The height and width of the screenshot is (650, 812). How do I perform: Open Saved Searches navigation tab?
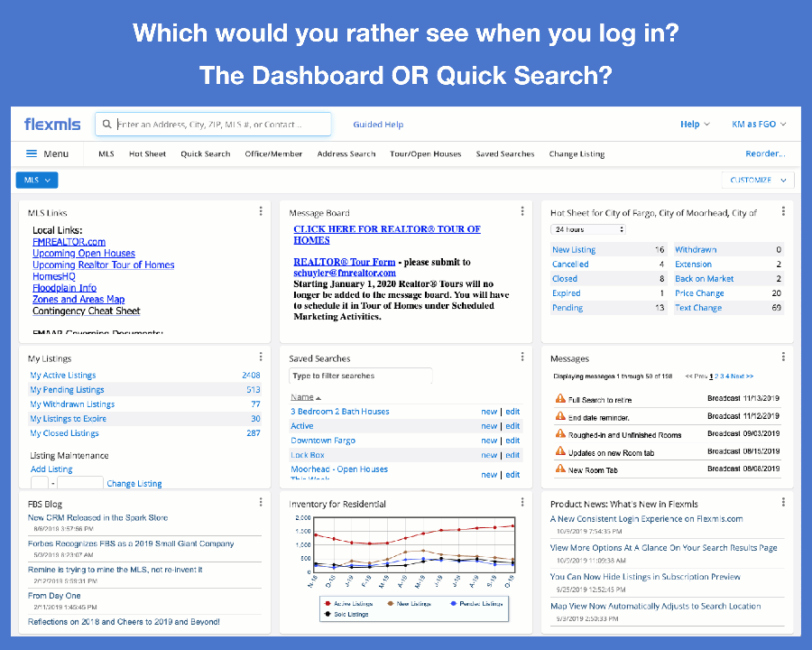pyautogui.click(x=505, y=154)
